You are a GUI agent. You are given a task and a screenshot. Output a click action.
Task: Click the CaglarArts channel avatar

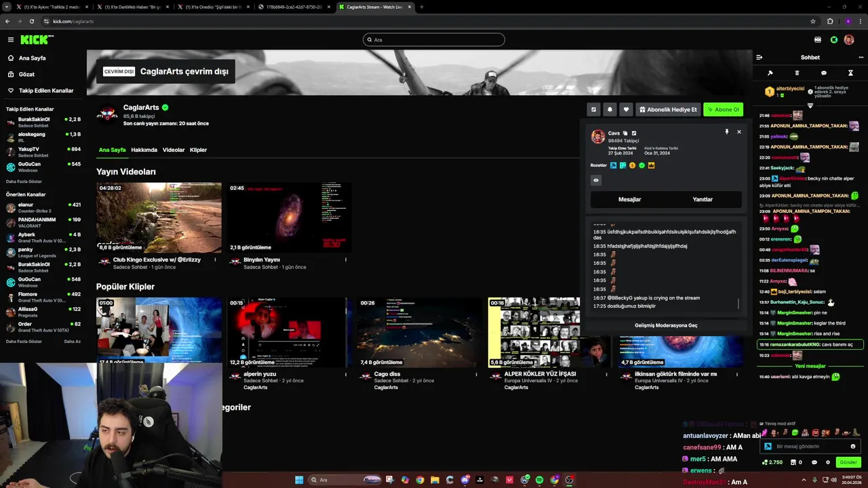107,113
